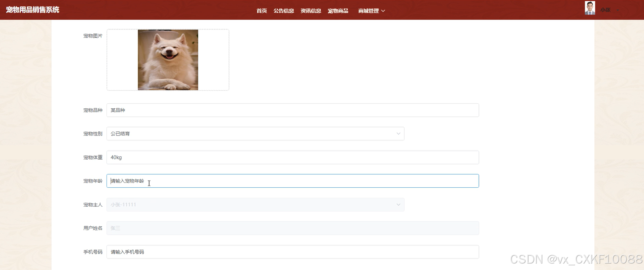The width and height of the screenshot is (644, 270).
Task: Expand the 商城管理 menu
Action: coord(371,11)
